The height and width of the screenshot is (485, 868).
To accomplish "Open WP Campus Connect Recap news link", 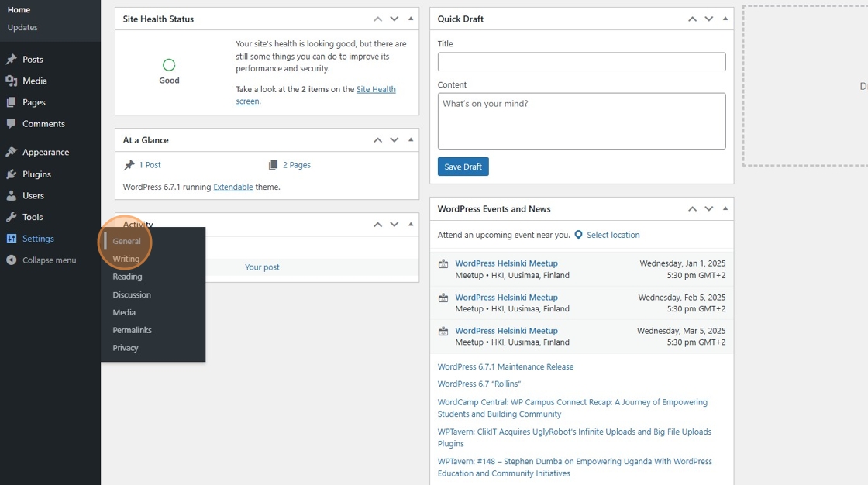I will [573, 408].
